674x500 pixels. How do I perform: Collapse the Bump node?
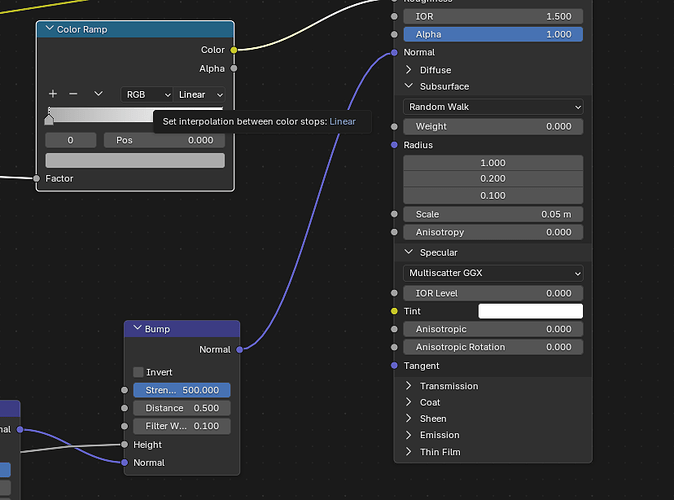[x=138, y=328]
